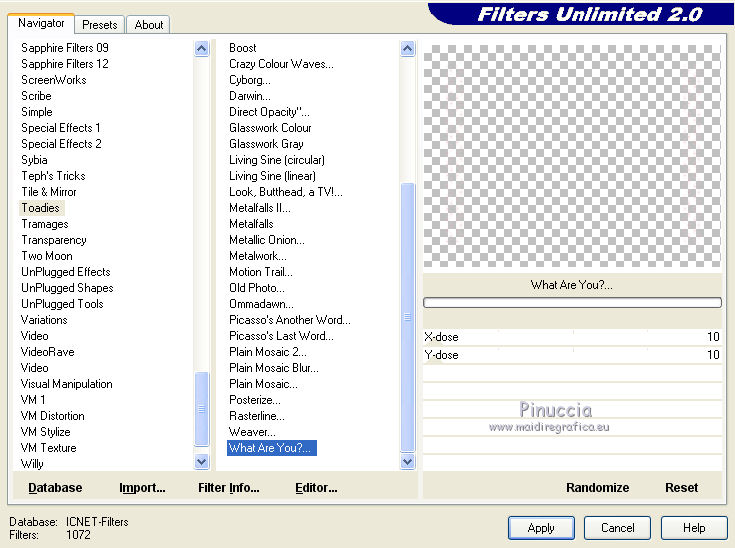Switch to the Presets tab
735x548 pixels.
[x=99, y=24]
